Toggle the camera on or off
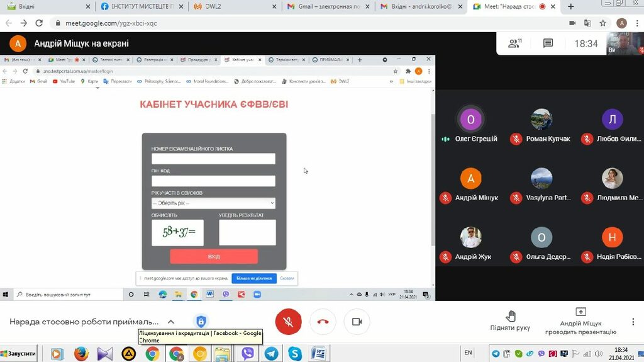The height and width of the screenshot is (362, 644). point(357,322)
